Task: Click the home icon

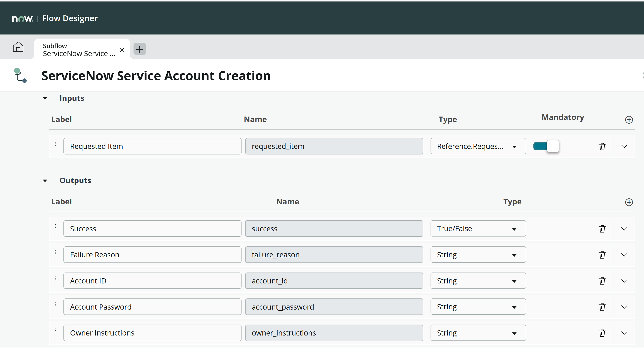Action: 18,47
